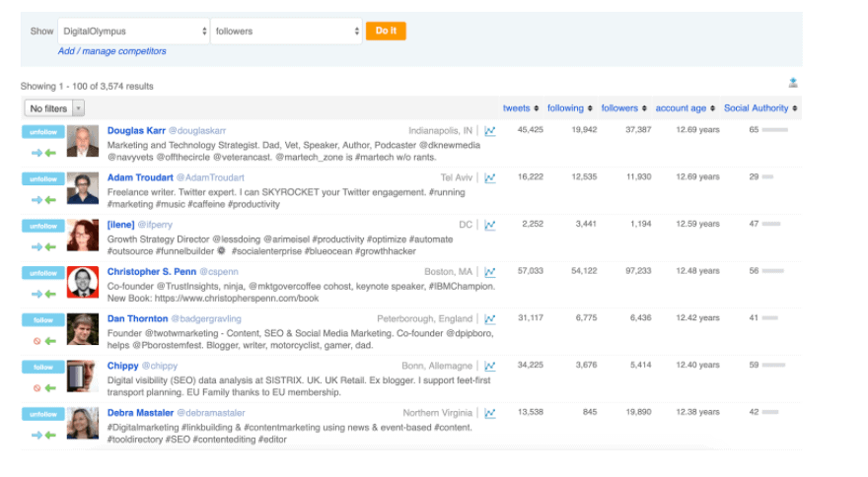This screenshot has width=868, height=477.
Task: Toggle follow for Dan Thornton
Action: 43,320
